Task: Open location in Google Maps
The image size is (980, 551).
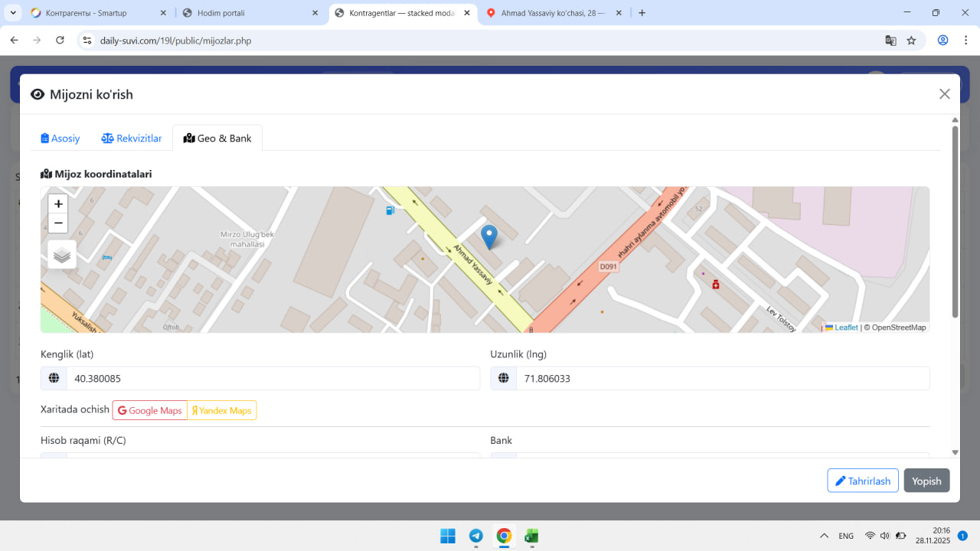Action: [150, 411]
